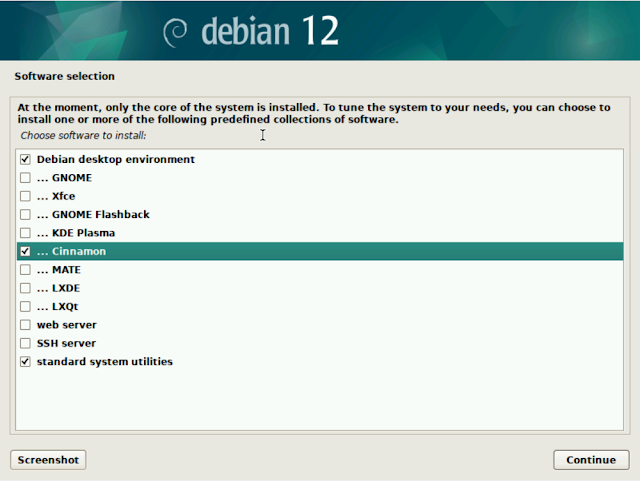Viewport: 640px width, 481px height.
Task: Select the highlighted '... Cinnamon' row label
Action: [x=71, y=251]
